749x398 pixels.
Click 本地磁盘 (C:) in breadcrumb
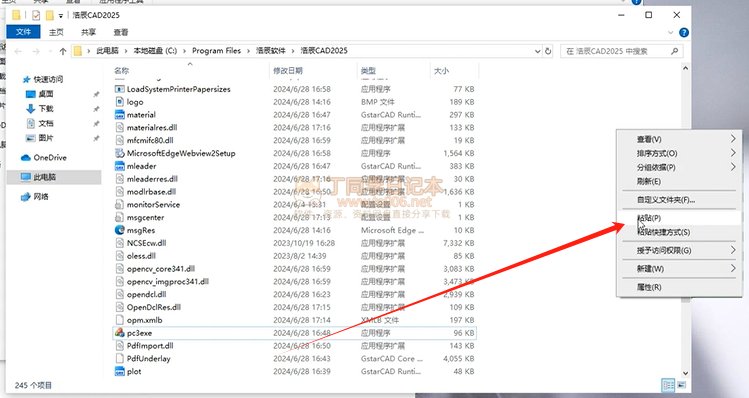155,51
